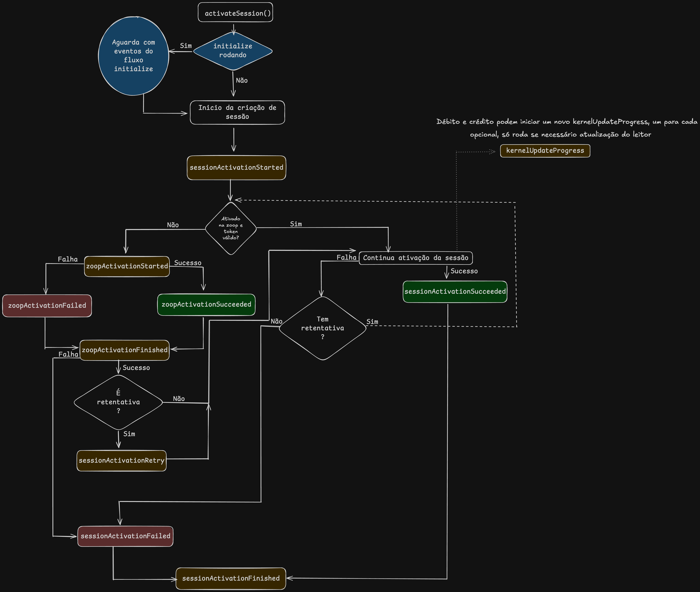Click the 'Sucesso' label under zoopActivationFinished
This screenshot has height=592, width=700.
tap(136, 368)
